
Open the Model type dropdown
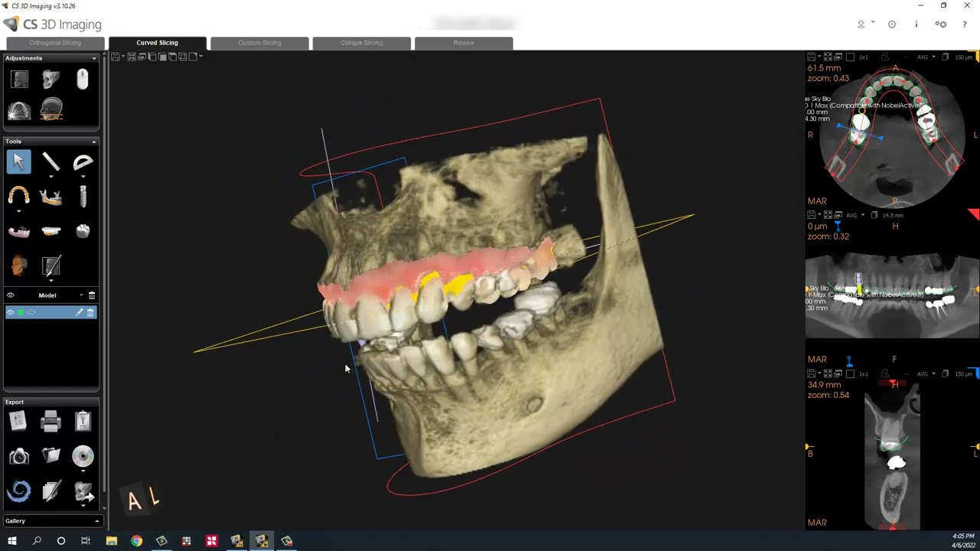(x=81, y=295)
